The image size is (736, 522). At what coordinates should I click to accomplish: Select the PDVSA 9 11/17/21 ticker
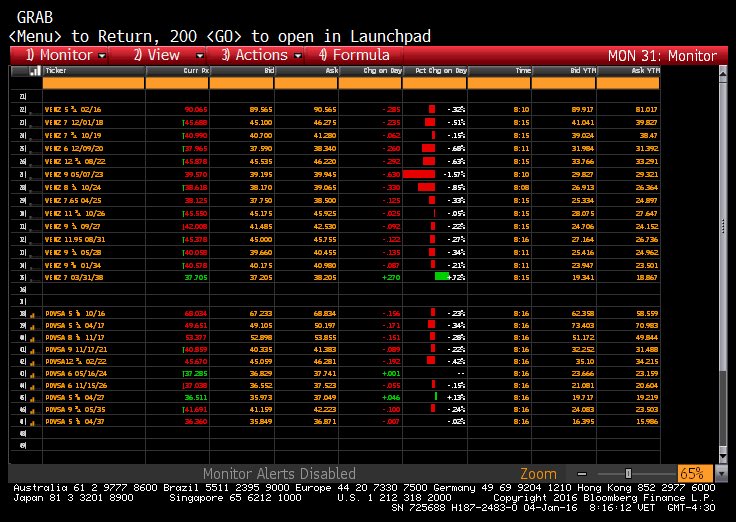tap(77, 350)
